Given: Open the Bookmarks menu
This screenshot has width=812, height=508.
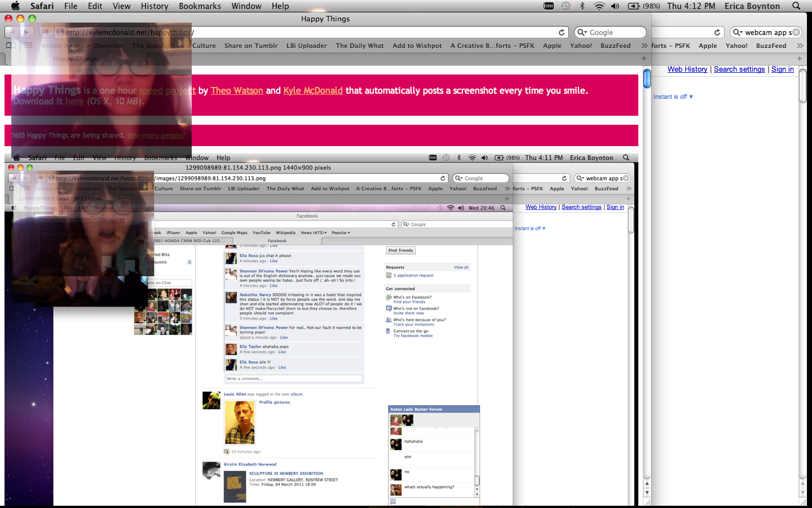Looking at the screenshot, I should (200, 6).
